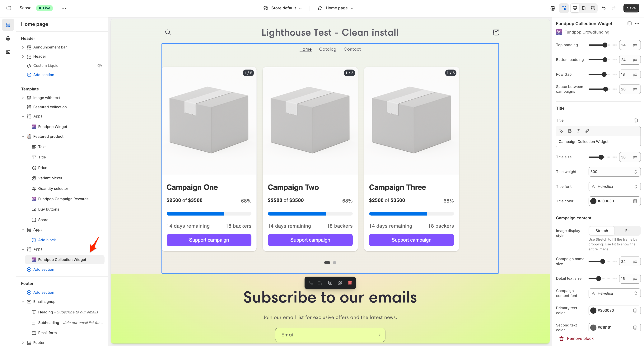Delete section using trash icon
Image resolution: width=644 pixels, height=346 pixels.
[350, 283]
